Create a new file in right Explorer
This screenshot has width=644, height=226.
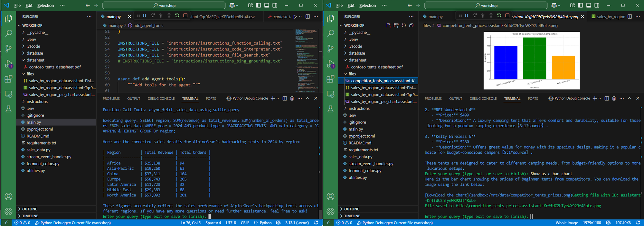pyautogui.click(x=389, y=25)
